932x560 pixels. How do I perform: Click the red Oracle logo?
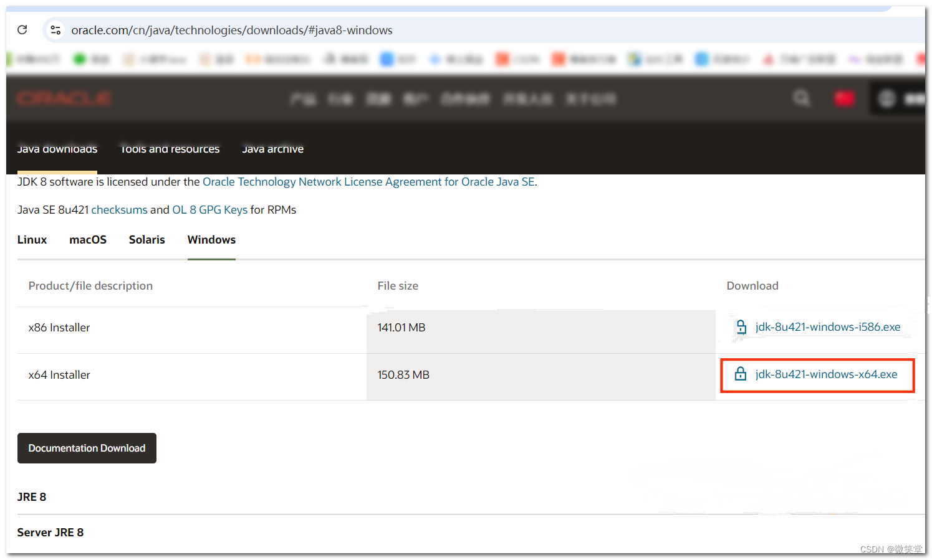tap(64, 98)
